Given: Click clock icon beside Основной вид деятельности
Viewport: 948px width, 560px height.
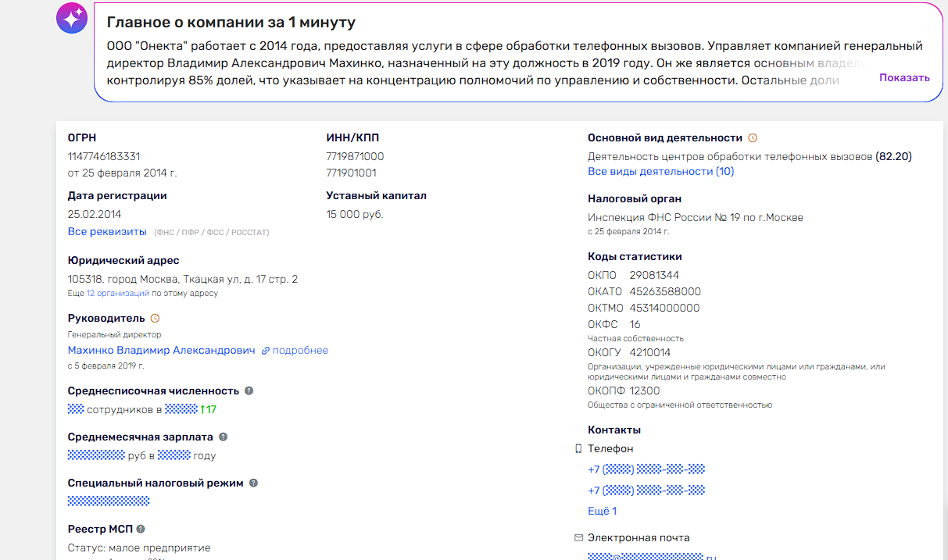Looking at the screenshot, I should tap(753, 138).
